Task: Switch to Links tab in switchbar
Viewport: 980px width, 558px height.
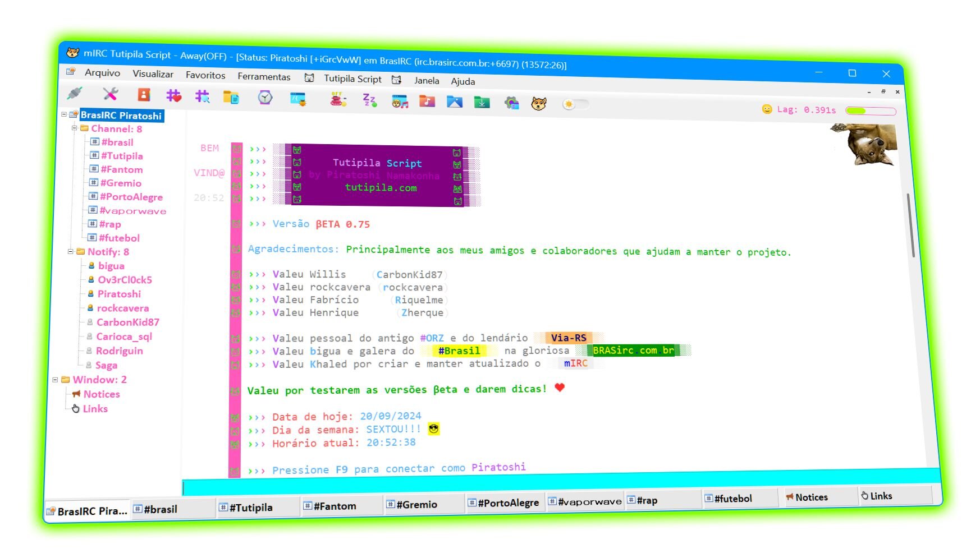Action: pos(896,495)
